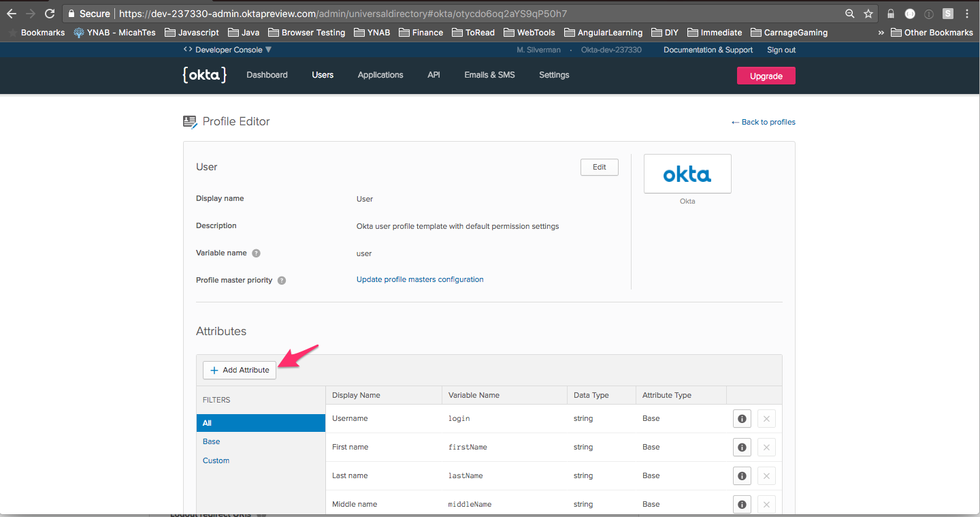This screenshot has width=980, height=517.
Task: Open the Emails & SMS menu
Action: (x=489, y=75)
